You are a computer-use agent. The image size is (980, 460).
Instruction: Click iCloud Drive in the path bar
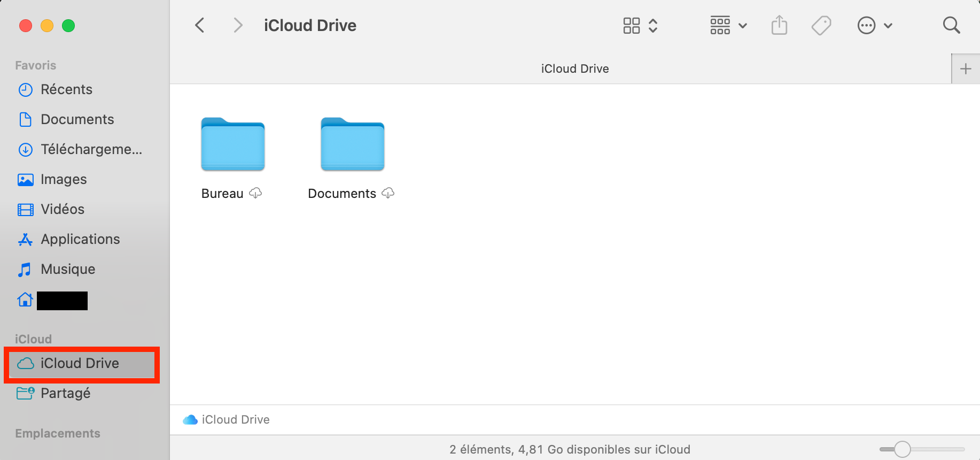[x=236, y=420]
